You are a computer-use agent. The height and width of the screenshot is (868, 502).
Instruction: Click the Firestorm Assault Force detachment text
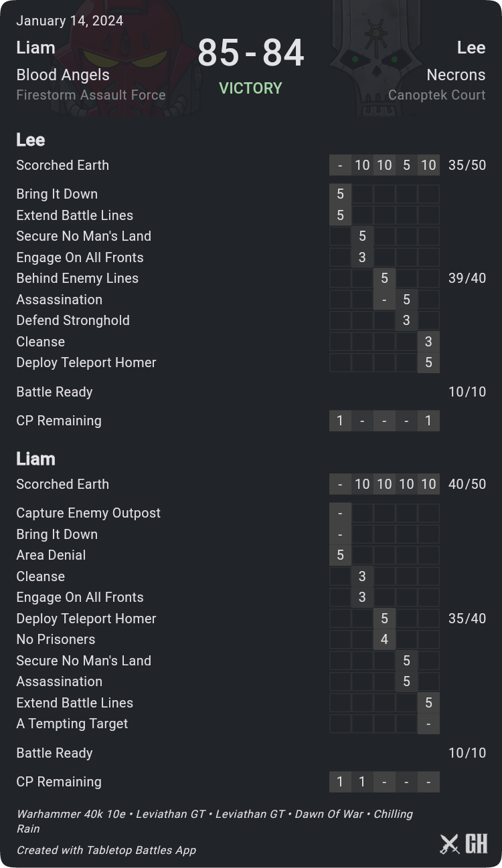coord(91,95)
